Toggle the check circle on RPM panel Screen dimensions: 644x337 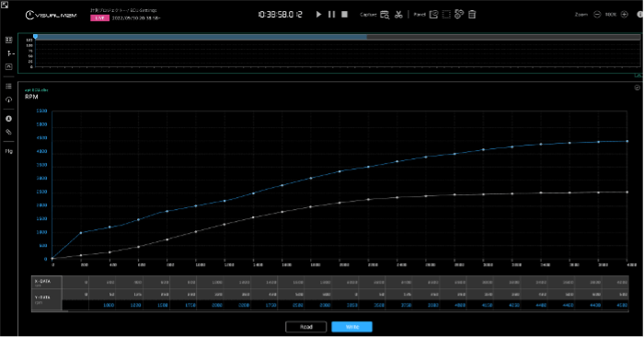pyautogui.click(x=637, y=87)
